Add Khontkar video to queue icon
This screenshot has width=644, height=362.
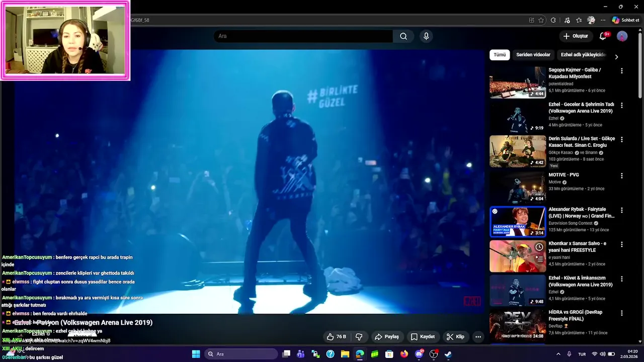539,259
